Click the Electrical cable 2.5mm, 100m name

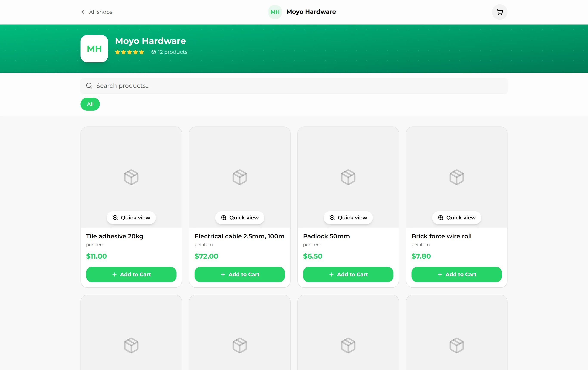240,236
